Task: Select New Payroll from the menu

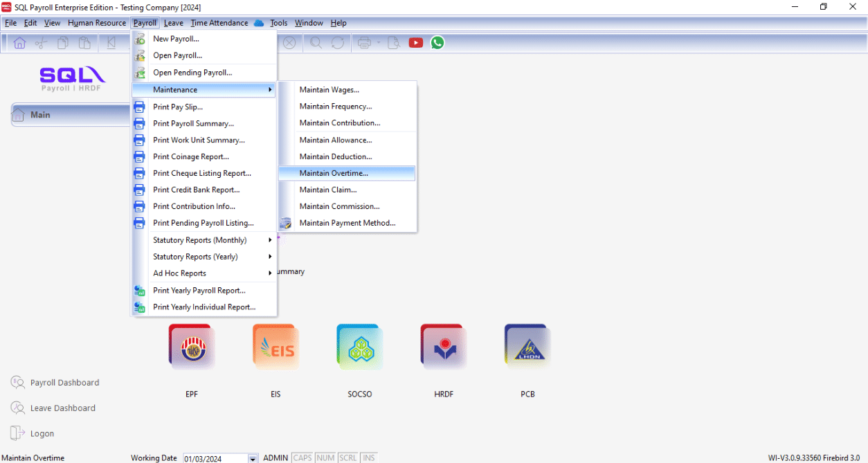Action: click(176, 39)
